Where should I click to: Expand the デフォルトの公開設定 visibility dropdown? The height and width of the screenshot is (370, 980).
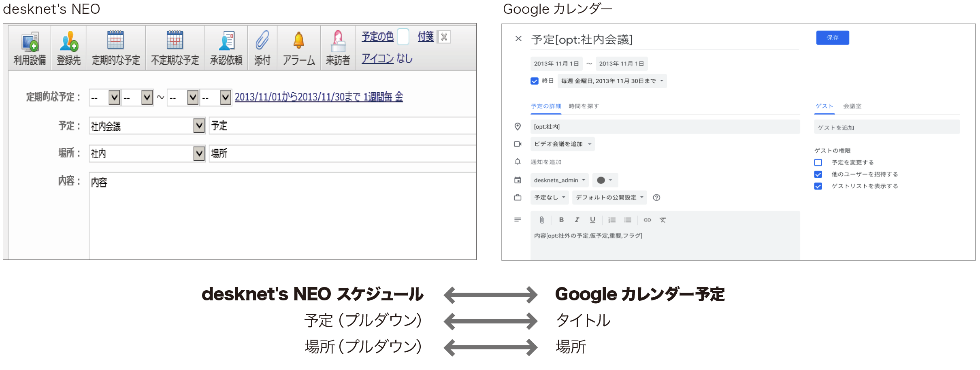(609, 198)
